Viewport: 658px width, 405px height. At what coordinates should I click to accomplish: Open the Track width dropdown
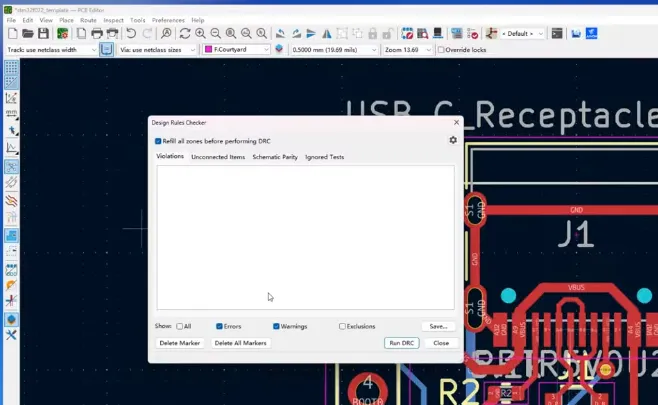click(x=51, y=50)
